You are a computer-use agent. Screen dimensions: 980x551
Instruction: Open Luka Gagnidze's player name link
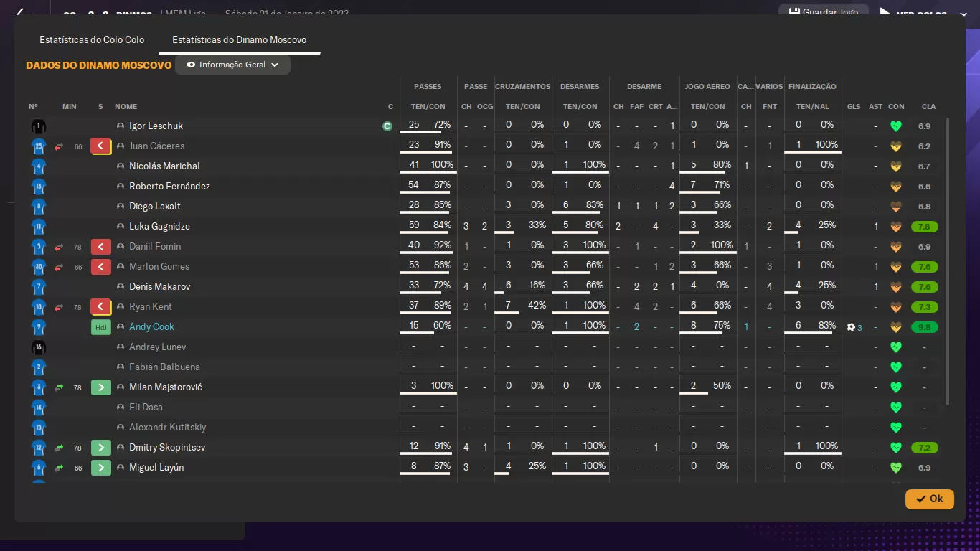point(159,227)
